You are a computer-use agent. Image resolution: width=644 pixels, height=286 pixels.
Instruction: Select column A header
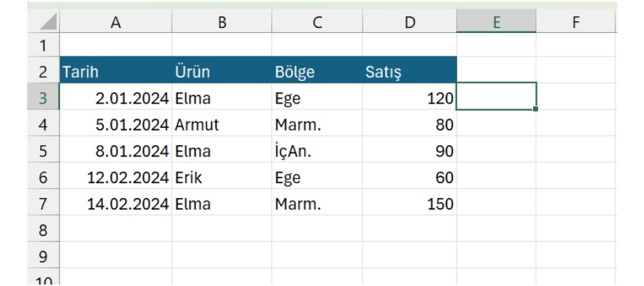[115, 23]
